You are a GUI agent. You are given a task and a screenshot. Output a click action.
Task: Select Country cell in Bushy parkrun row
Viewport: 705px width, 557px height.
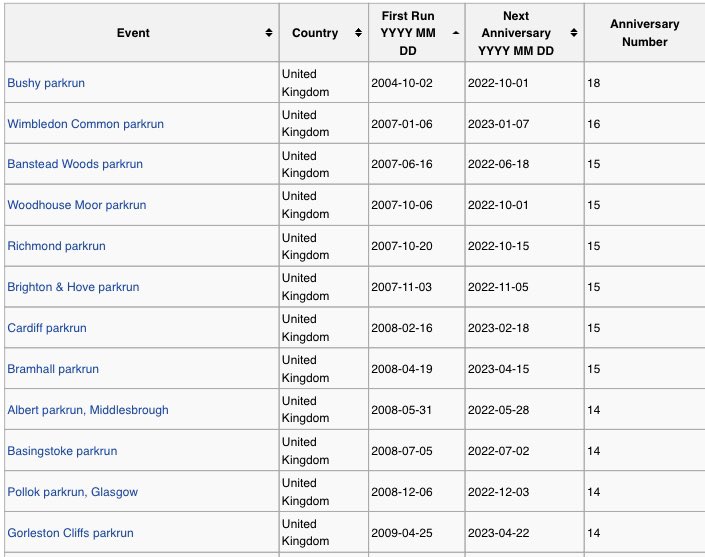pos(323,83)
